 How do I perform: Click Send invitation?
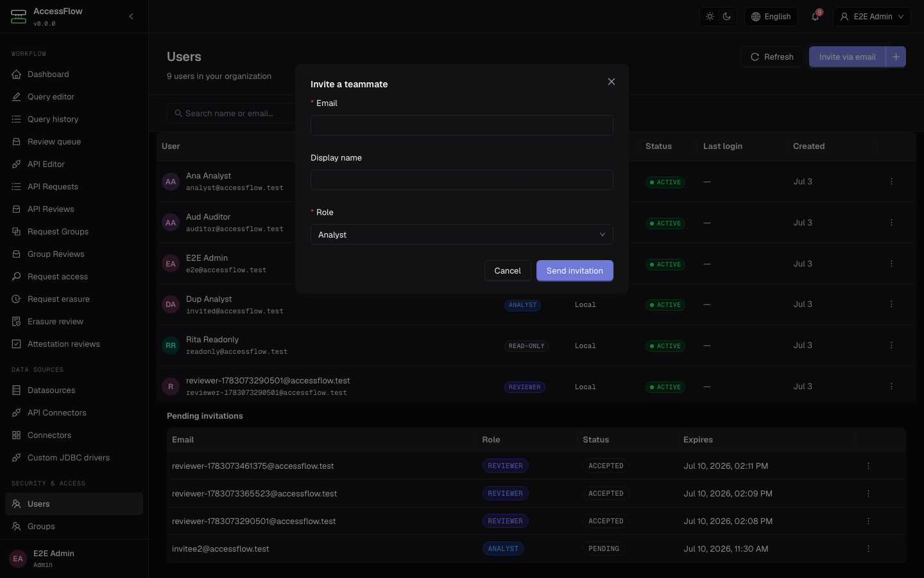click(x=575, y=271)
